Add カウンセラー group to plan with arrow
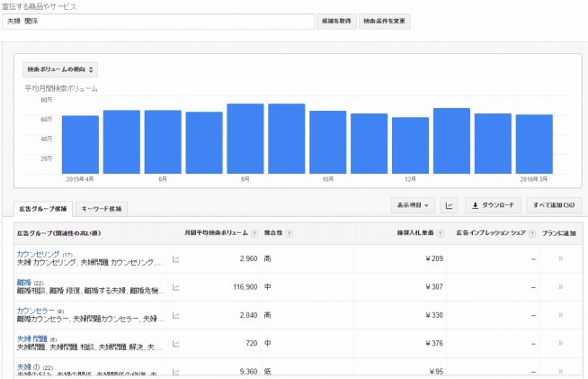 point(561,313)
